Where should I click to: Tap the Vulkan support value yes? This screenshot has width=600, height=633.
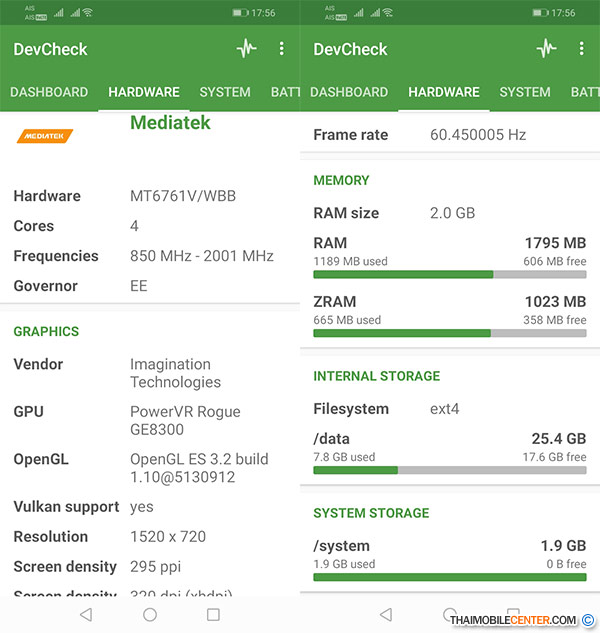(x=142, y=507)
